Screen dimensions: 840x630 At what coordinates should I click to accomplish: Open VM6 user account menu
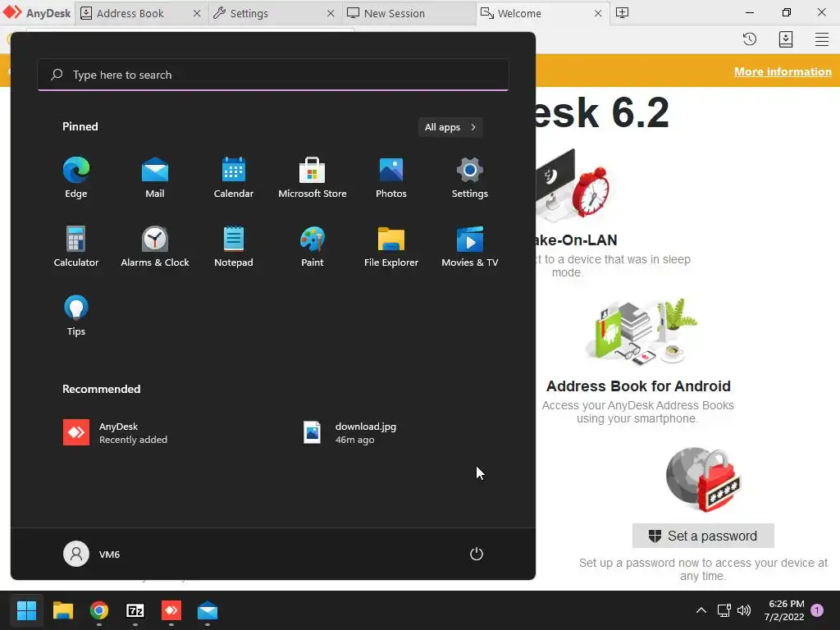(x=92, y=554)
